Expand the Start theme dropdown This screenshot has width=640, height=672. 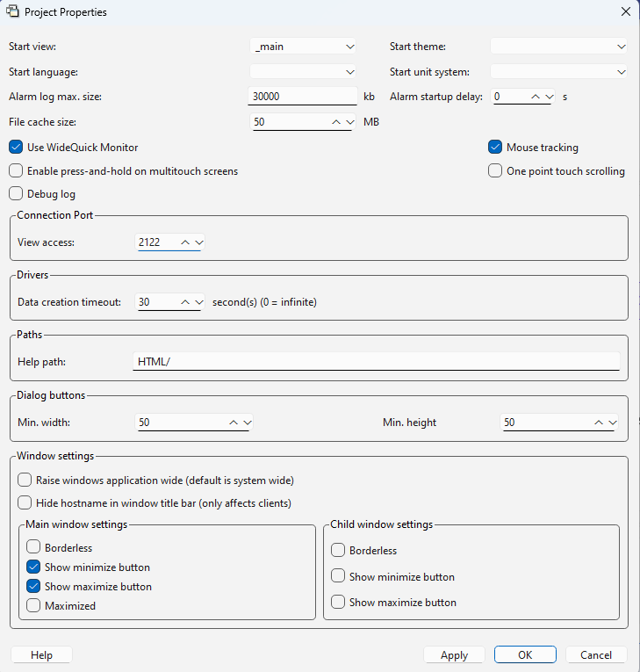[622, 47]
